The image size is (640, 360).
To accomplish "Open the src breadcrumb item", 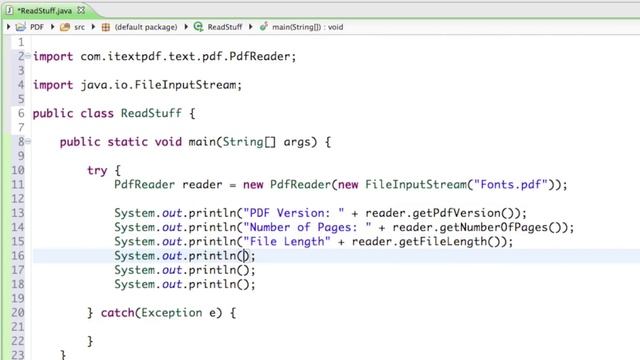I will 79,27.
